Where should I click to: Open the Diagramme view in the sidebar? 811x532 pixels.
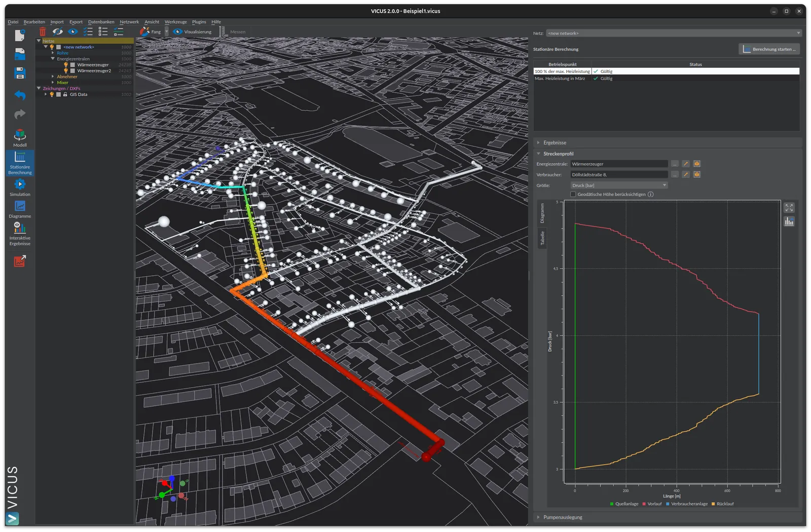pyautogui.click(x=20, y=209)
